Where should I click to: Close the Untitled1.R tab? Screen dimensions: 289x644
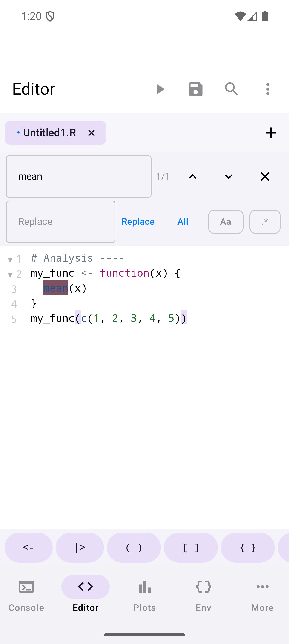pos(91,133)
